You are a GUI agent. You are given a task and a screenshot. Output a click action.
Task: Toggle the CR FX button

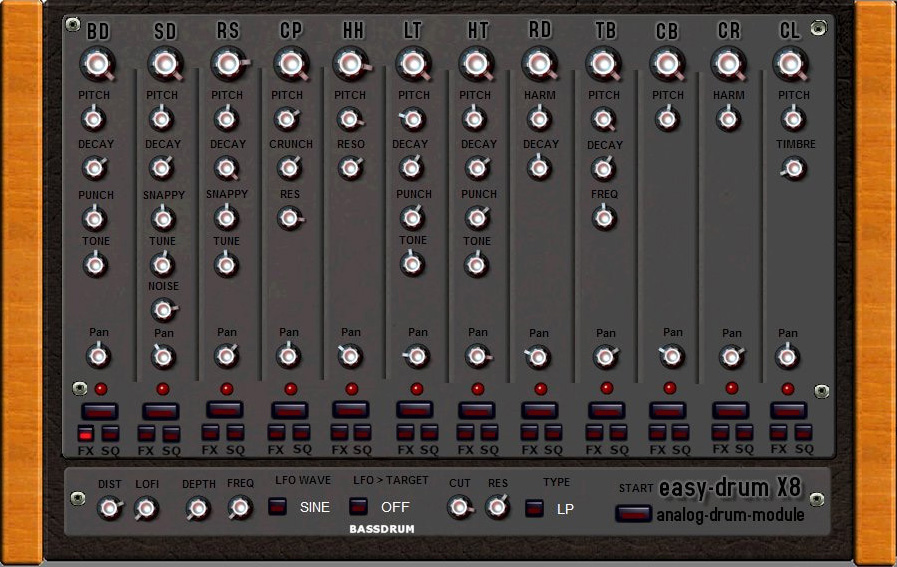click(720, 433)
